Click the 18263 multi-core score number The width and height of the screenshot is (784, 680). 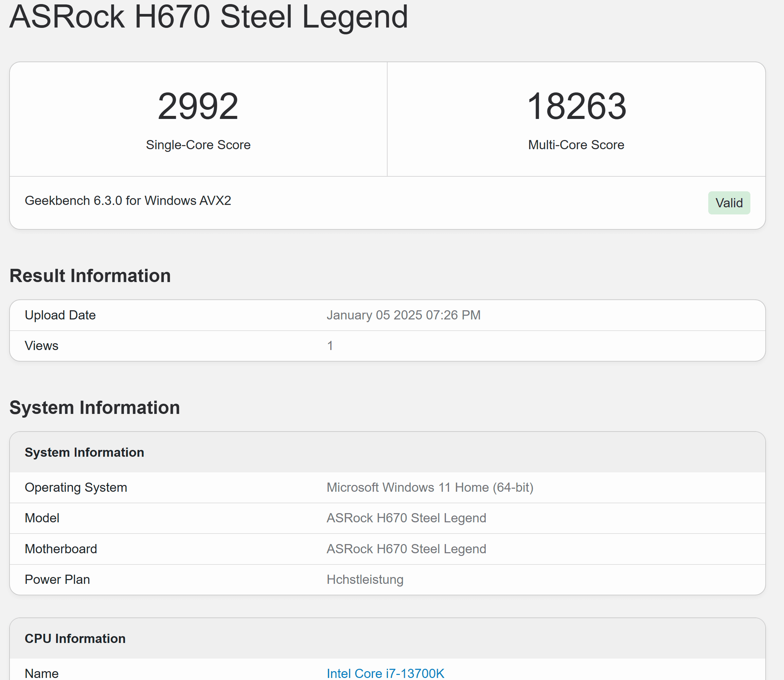(x=576, y=107)
